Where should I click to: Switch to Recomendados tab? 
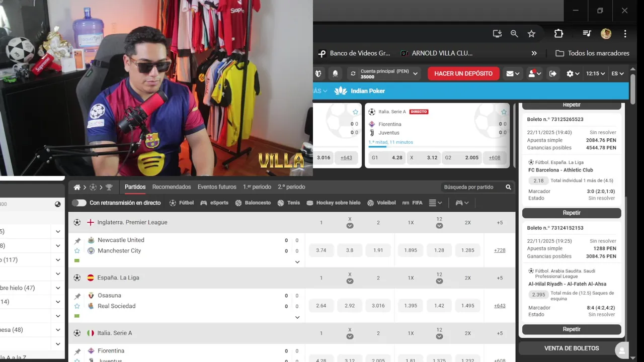pos(172,187)
